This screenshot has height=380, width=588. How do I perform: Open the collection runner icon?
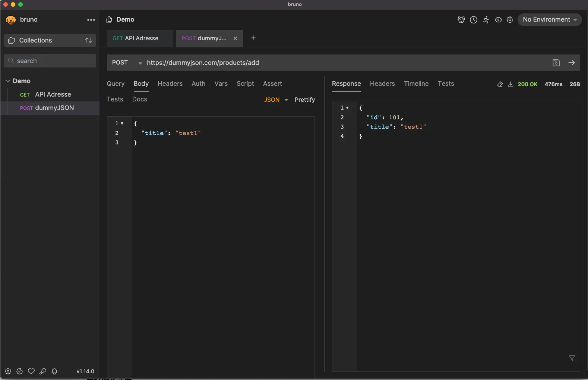click(x=486, y=20)
